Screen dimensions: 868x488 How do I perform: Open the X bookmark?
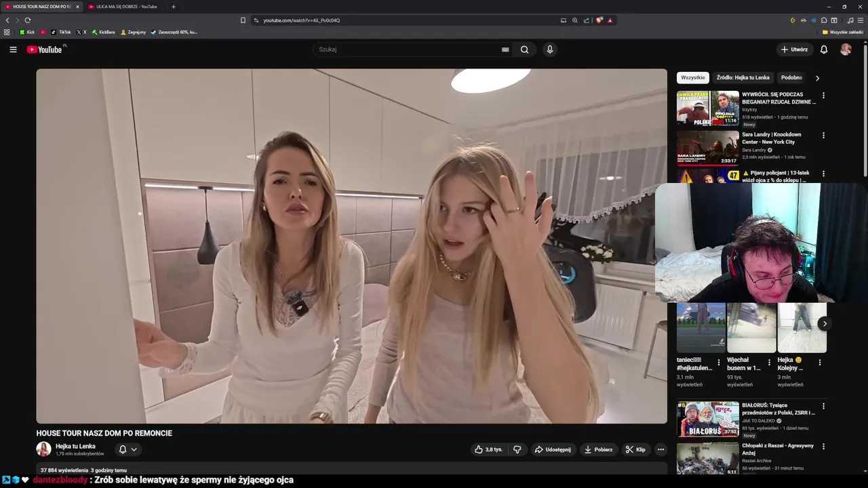pyautogui.click(x=81, y=32)
